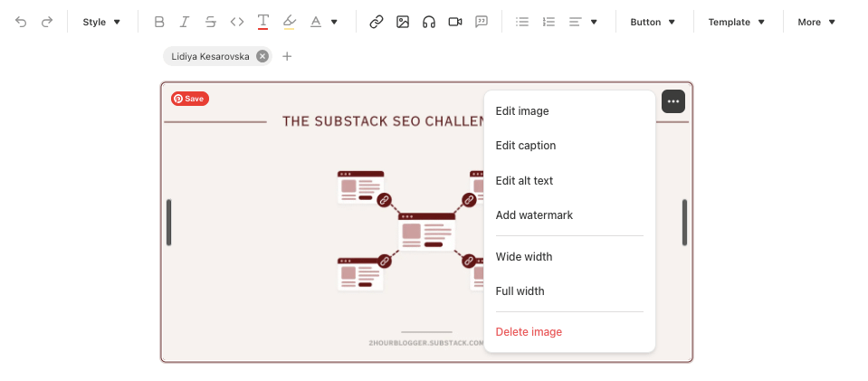Create a numbered list

(x=548, y=22)
